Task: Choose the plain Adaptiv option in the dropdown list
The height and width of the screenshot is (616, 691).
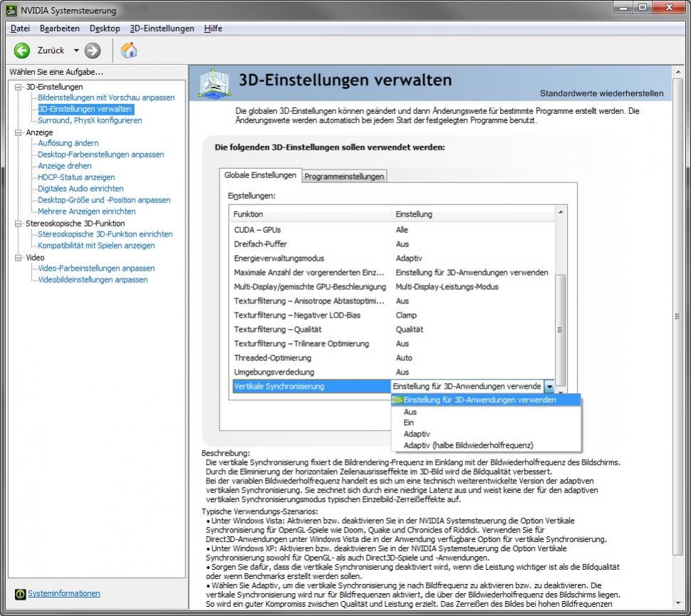Action: click(486, 434)
